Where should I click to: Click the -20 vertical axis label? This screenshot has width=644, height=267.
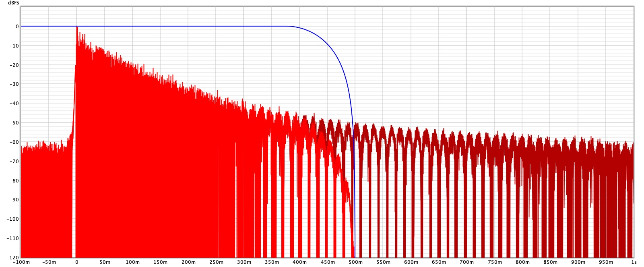pos(14,65)
